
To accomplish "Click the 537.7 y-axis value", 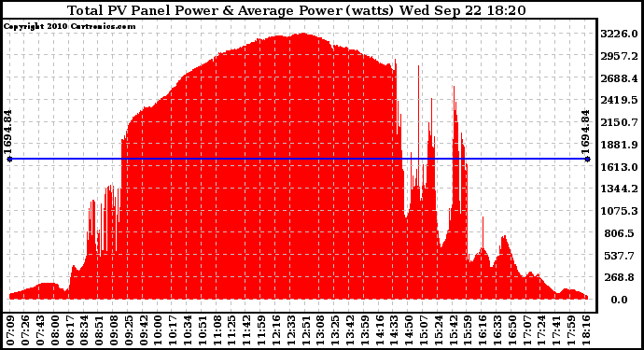I will point(619,256).
